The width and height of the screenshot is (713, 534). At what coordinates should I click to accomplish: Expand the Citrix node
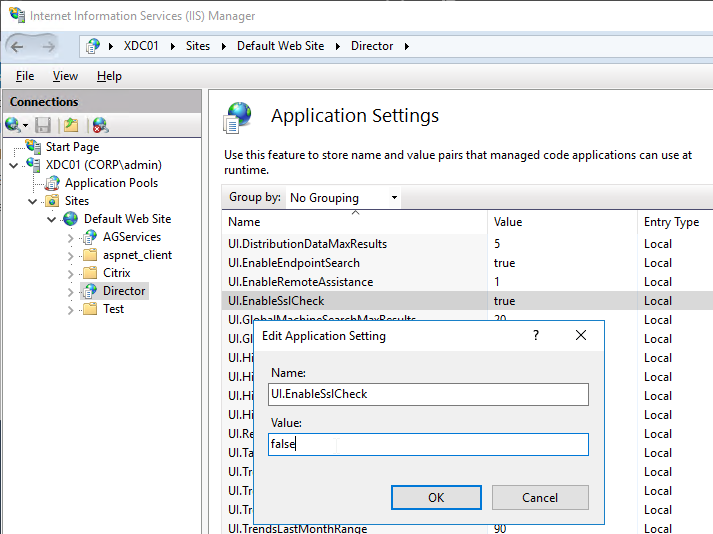point(70,274)
